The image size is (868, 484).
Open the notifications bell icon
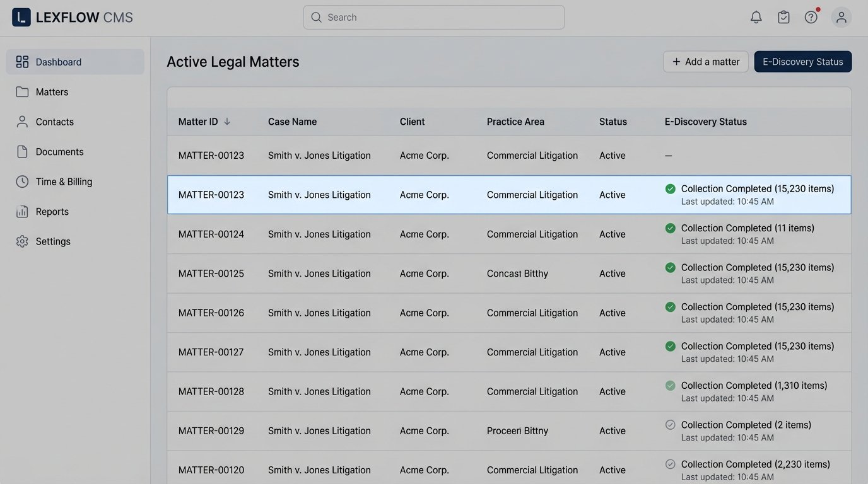pyautogui.click(x=756, y=17)
